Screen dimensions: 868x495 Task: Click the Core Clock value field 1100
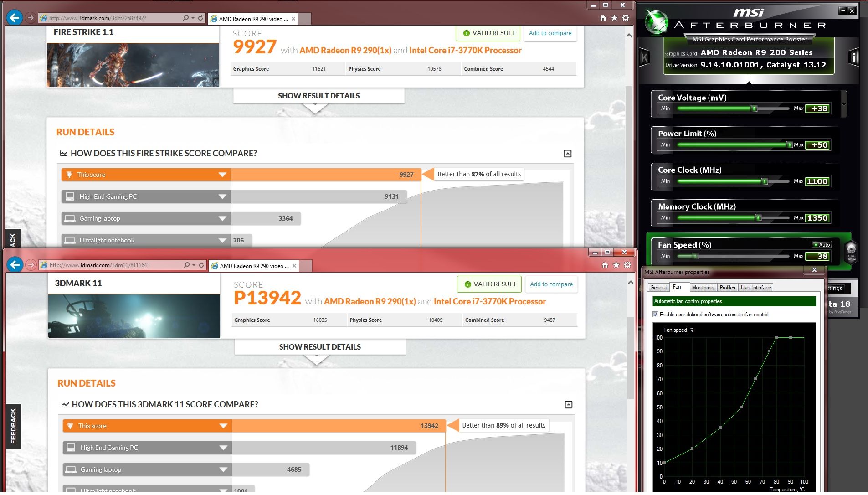click(x=817, y=181)
